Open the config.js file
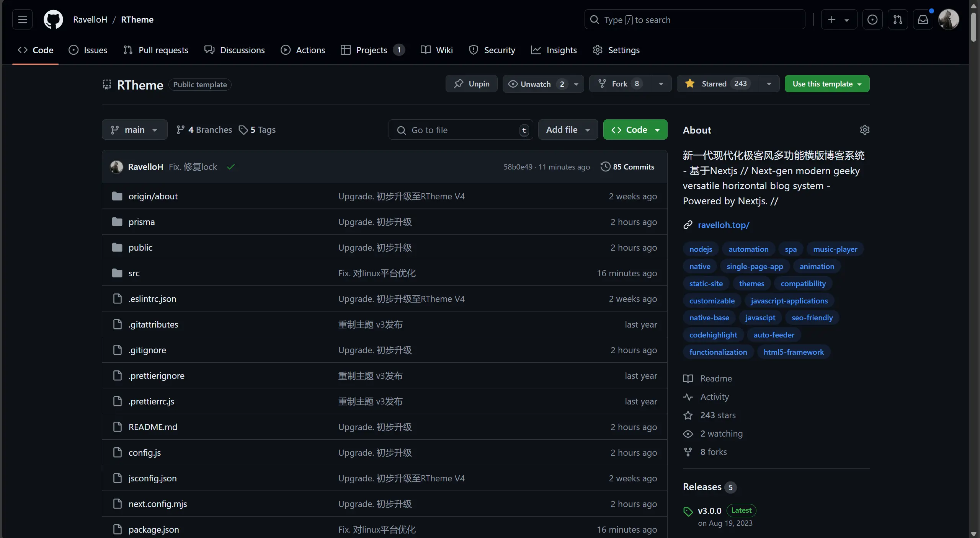The width and height of the screenshot is (980, 538). pyautogui.click(x=145, y=453)
